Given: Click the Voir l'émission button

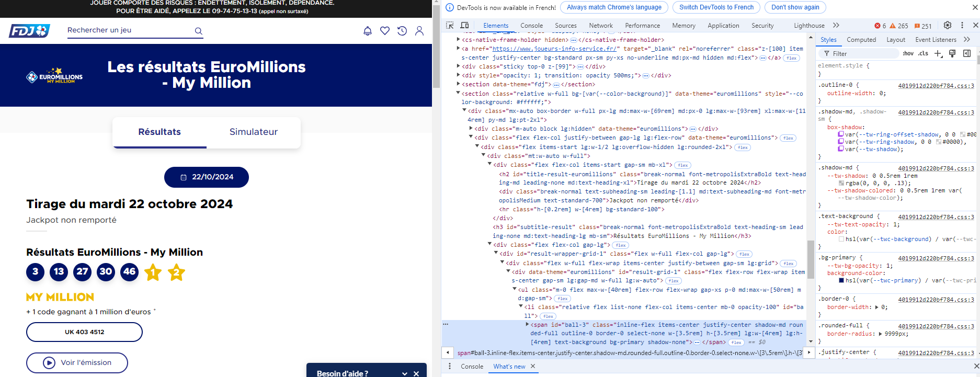Looking at the screenshot, I should pos(77,362).
